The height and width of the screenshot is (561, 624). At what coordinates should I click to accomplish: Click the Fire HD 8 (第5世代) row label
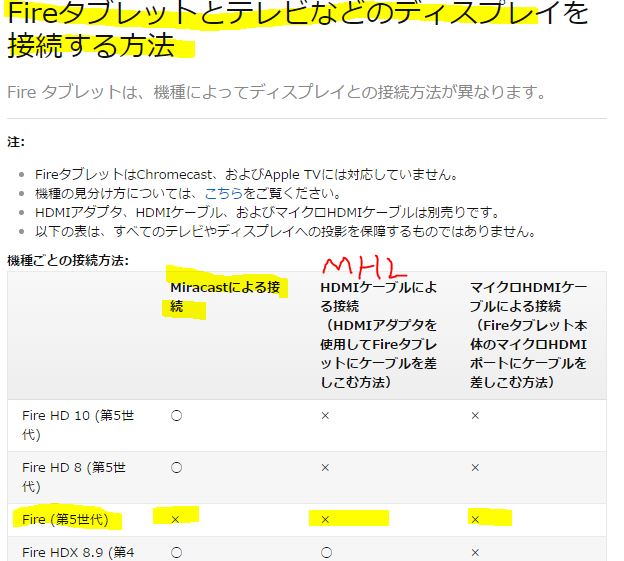[74, 477]
